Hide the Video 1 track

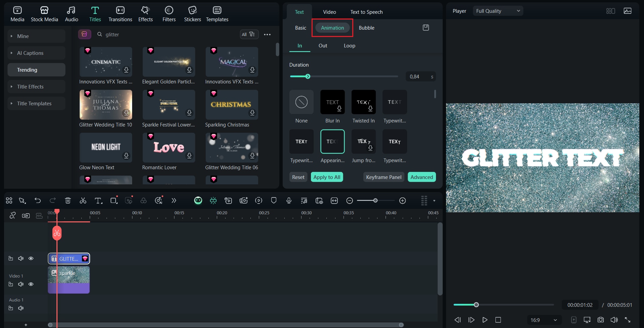(31, 284)
